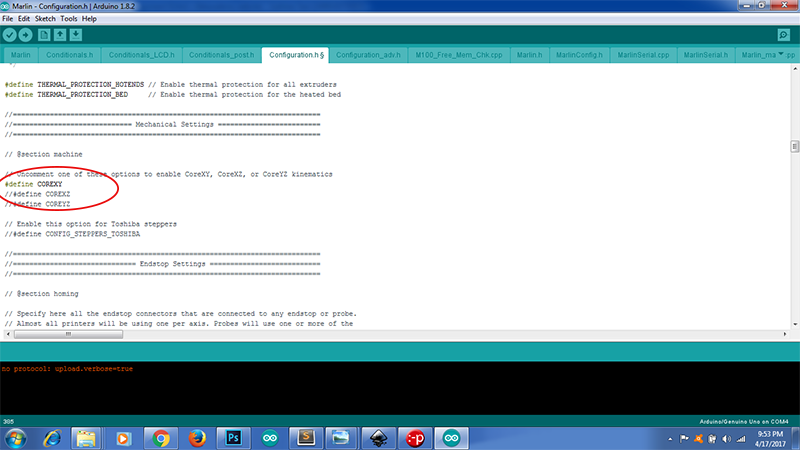This screenshot has height=450, width=800.
Task: Click the horizontal scroll left arrow
Action: (8, 334)
